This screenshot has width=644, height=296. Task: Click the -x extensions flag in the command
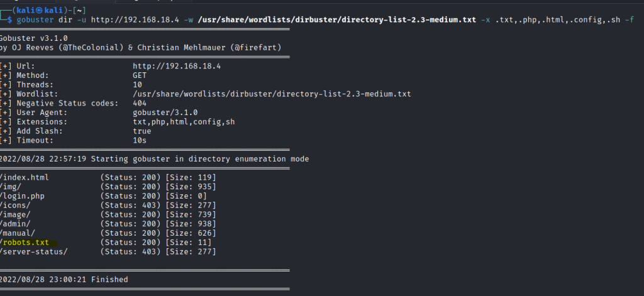485,19
